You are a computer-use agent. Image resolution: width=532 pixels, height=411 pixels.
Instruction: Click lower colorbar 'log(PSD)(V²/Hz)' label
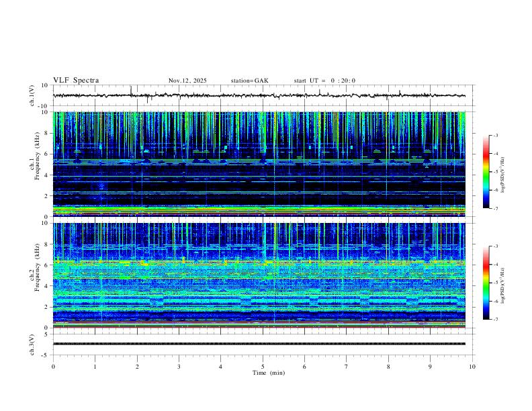tap(503, 285)
